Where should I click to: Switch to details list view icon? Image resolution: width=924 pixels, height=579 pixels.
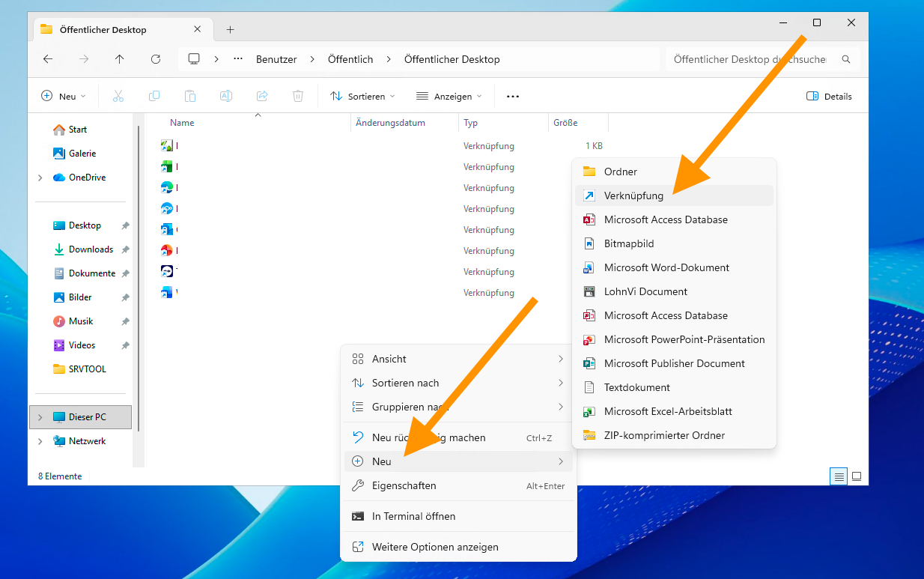839,476
